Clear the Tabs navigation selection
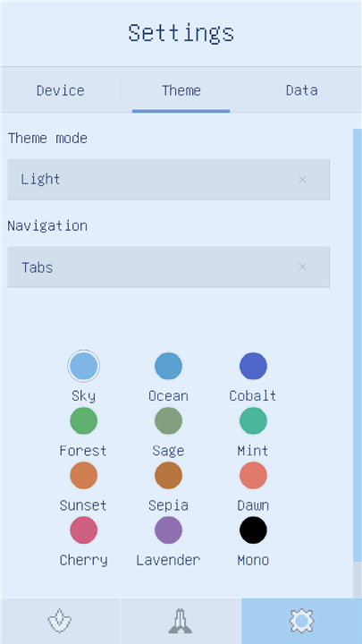 (x=302, y=267)
